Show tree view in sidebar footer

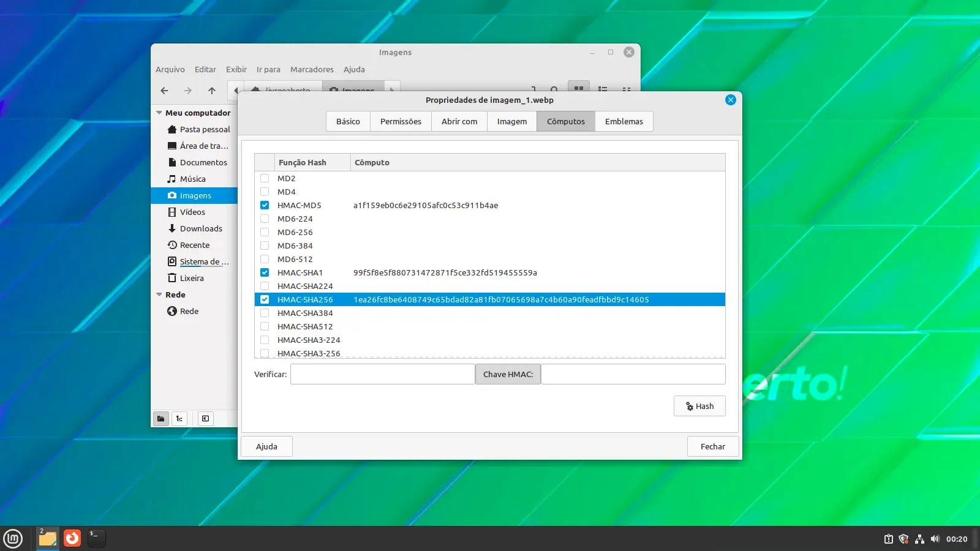pos(179,419)
